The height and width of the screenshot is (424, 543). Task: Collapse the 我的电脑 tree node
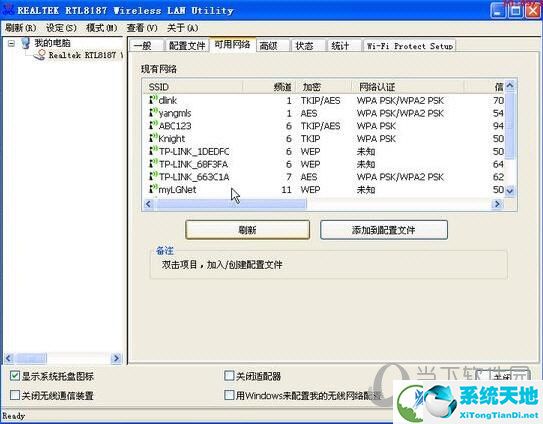(x=11, y=43)
